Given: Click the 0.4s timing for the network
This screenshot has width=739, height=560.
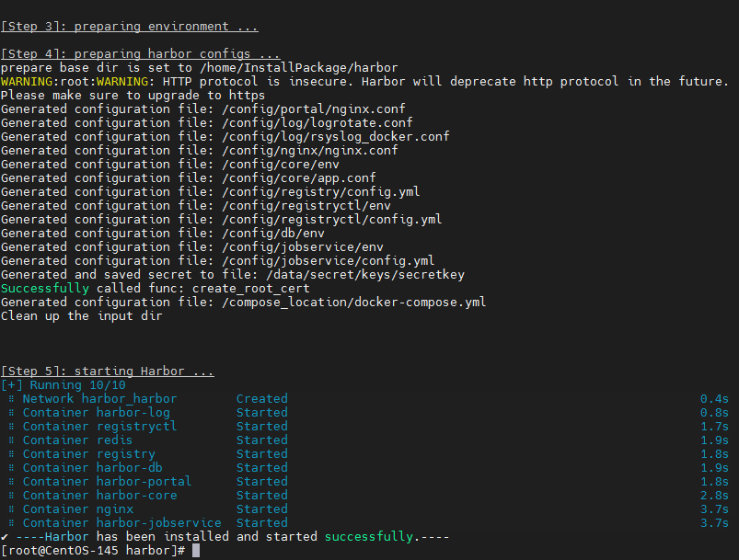Looking at the screenshot, I should (714, 398).
